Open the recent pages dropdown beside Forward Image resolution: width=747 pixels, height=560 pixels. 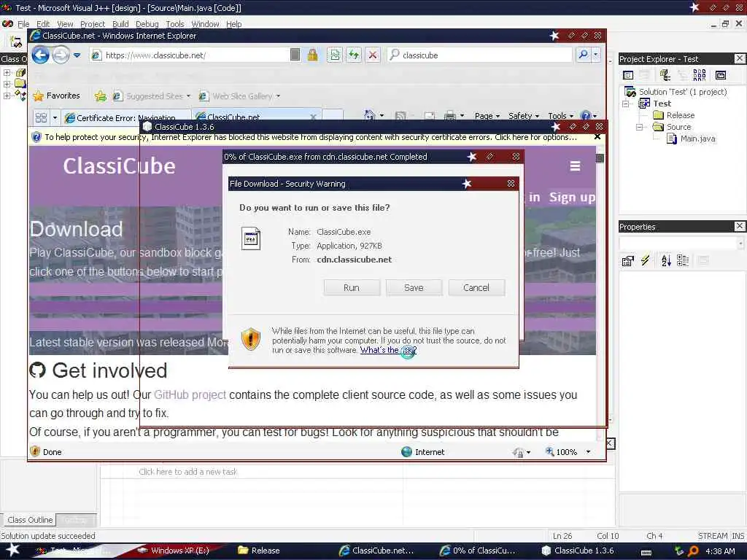coord(77,55)
